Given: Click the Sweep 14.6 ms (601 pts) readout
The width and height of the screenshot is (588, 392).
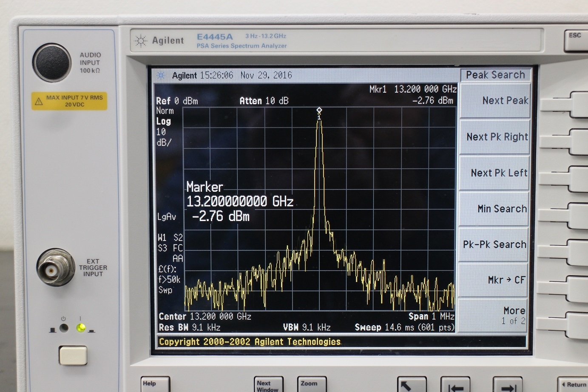Looking at the screenshot, I should coord(405,327).
